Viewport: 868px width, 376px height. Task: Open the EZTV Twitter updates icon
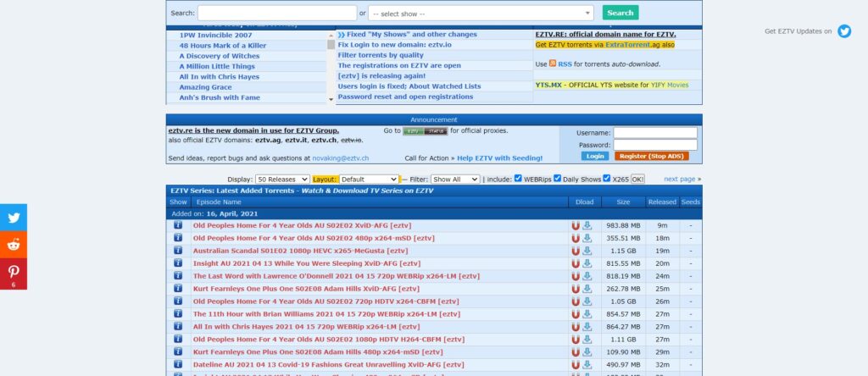(x=843, y=31)
